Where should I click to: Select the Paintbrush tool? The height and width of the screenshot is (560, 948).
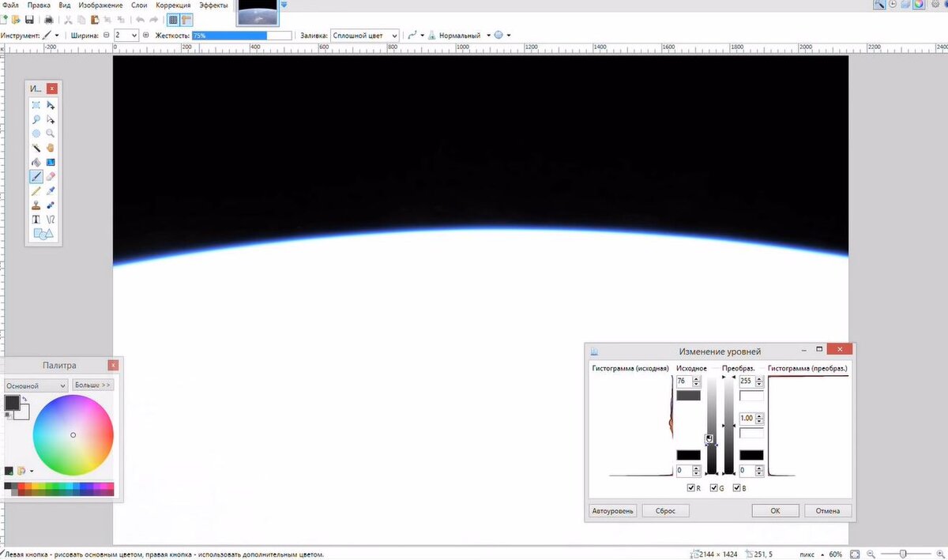pos(36,177)
